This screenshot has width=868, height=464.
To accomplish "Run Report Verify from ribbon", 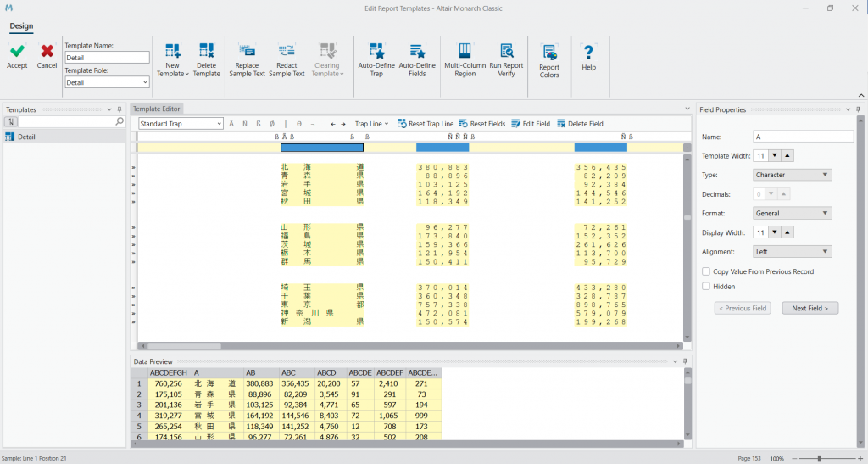I will (507, 50).
